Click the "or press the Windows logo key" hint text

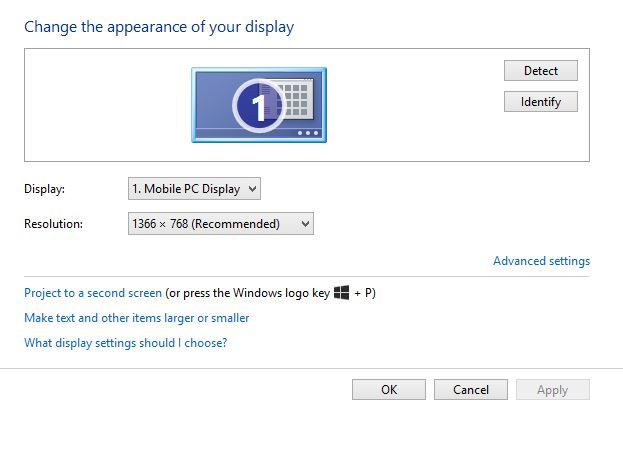click(x=248, y=293)
